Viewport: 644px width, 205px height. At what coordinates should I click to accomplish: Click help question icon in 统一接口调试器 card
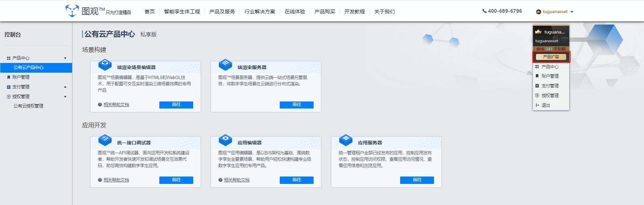pos(100,180)
